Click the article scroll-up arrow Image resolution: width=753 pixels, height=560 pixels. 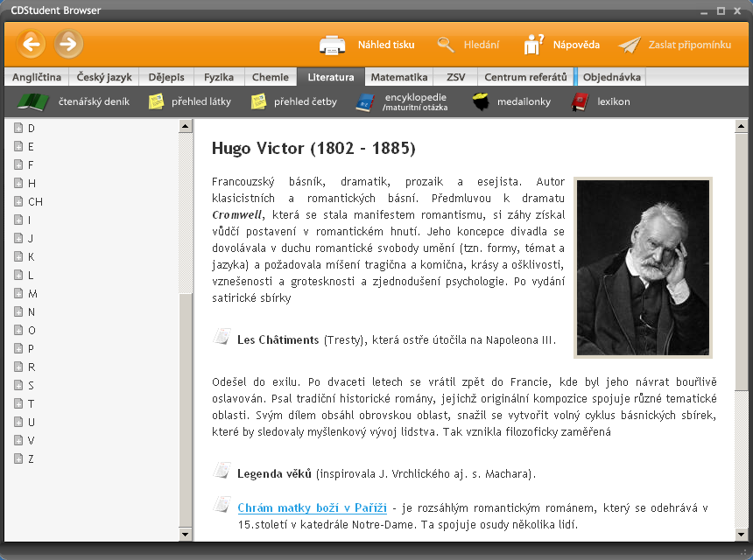(741, 126)
